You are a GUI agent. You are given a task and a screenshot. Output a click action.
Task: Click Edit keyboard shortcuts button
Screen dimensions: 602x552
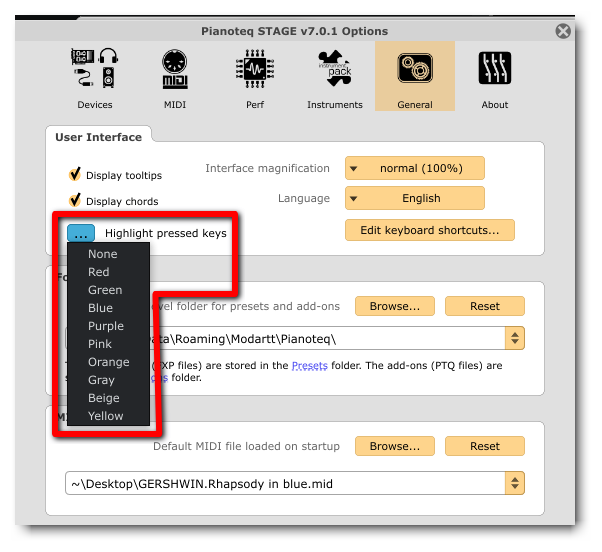[430, 230]
